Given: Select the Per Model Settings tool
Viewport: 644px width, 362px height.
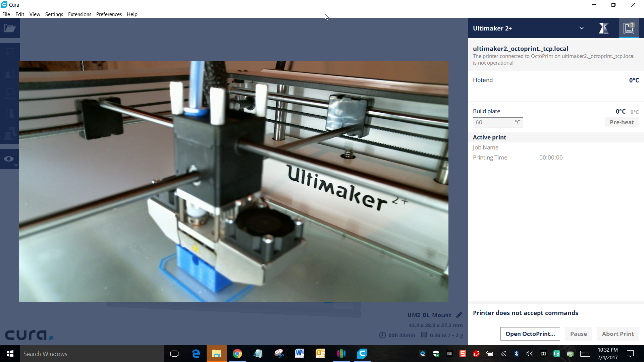Looking at the screenshot, I should coord(10,134).
